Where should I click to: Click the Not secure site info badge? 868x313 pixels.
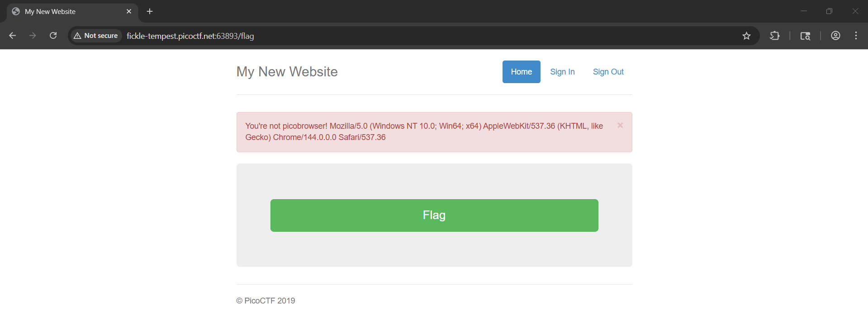click(x=96, y=36)
